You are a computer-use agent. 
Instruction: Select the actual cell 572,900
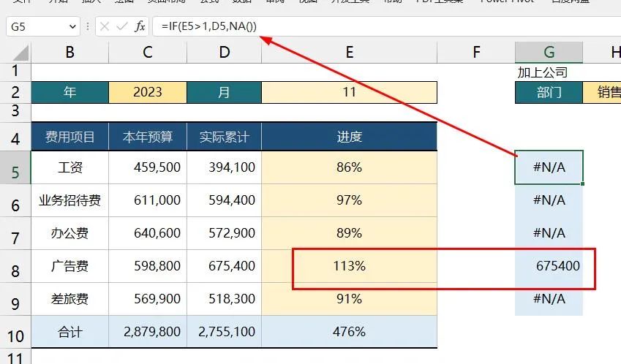coord(224,233)
